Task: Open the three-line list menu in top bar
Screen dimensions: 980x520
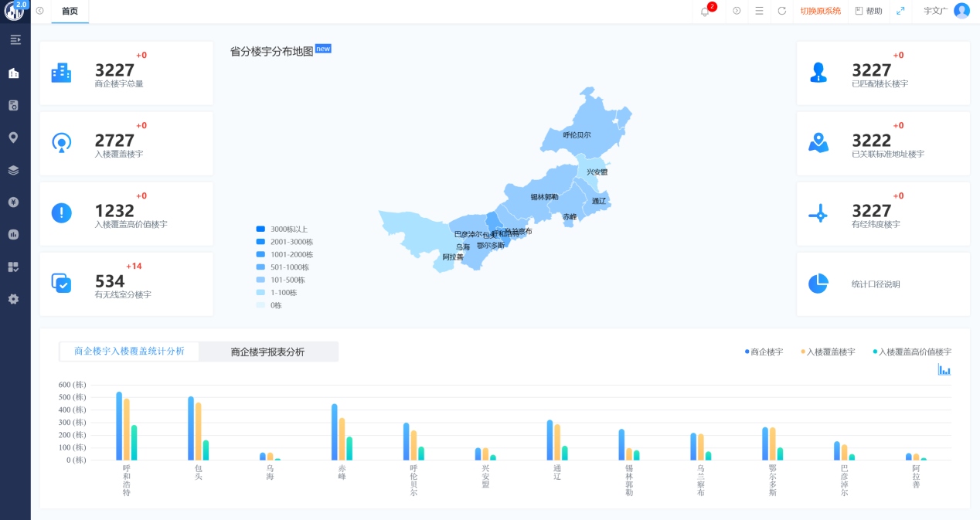Action: pyautogui.click(x=759, y=11)
